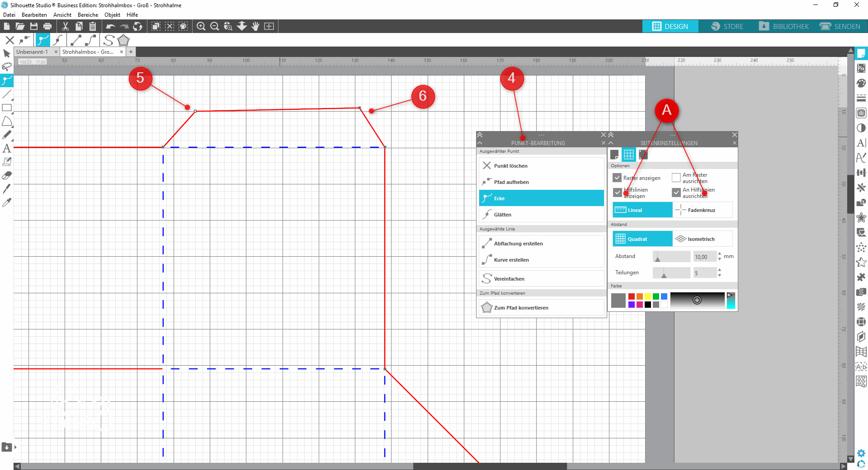
Task: Uncheck Raster anzeigen checkbox
Action: (617, 178)
